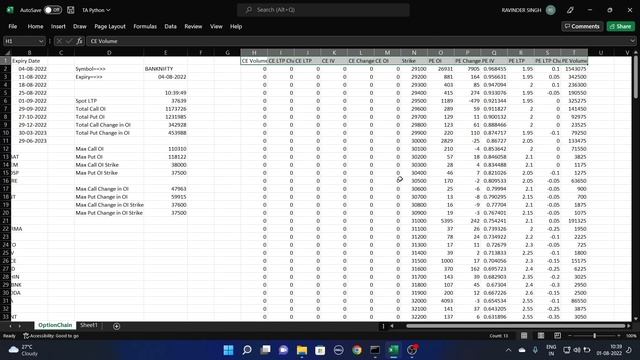Click the BANKNIFTY symbol cell
Image resolution: width=640 pixels, height=360 pixels.
165,69
